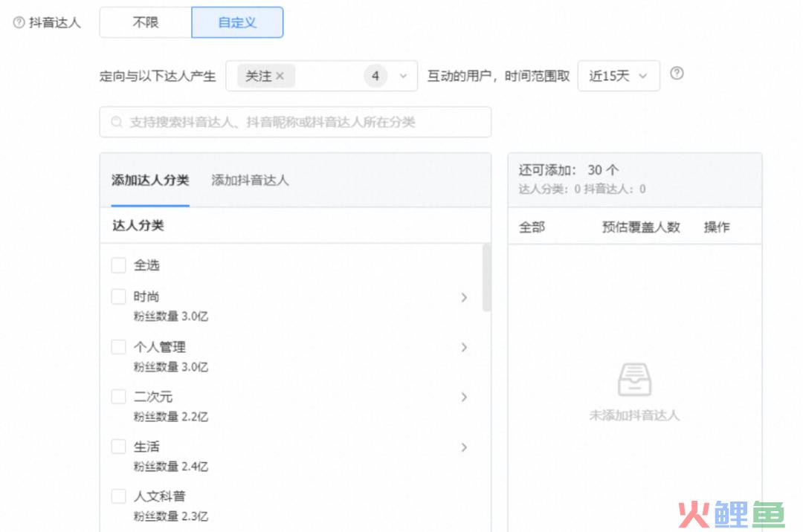This screenshot has width=803, height=532.
Task: Click the empty inbox icon
Action: pos(634,380)
